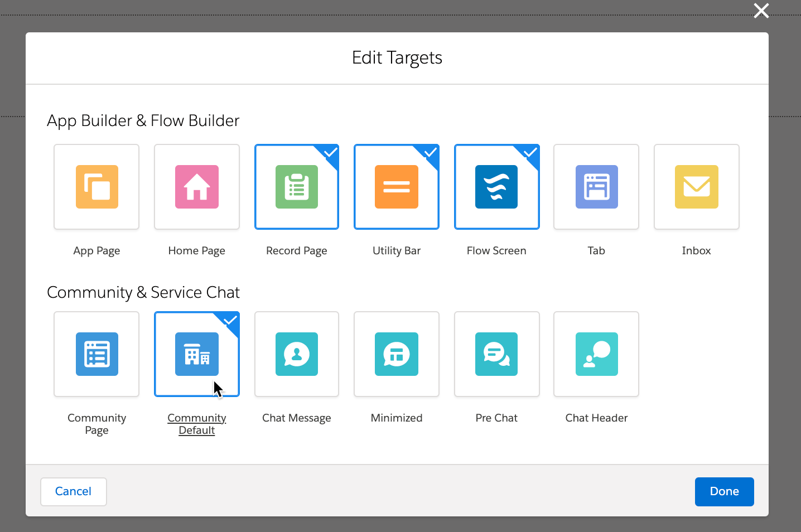Select the App Page target tile
The width and height of the screenshot is (801, 532).
click(96, 187)
